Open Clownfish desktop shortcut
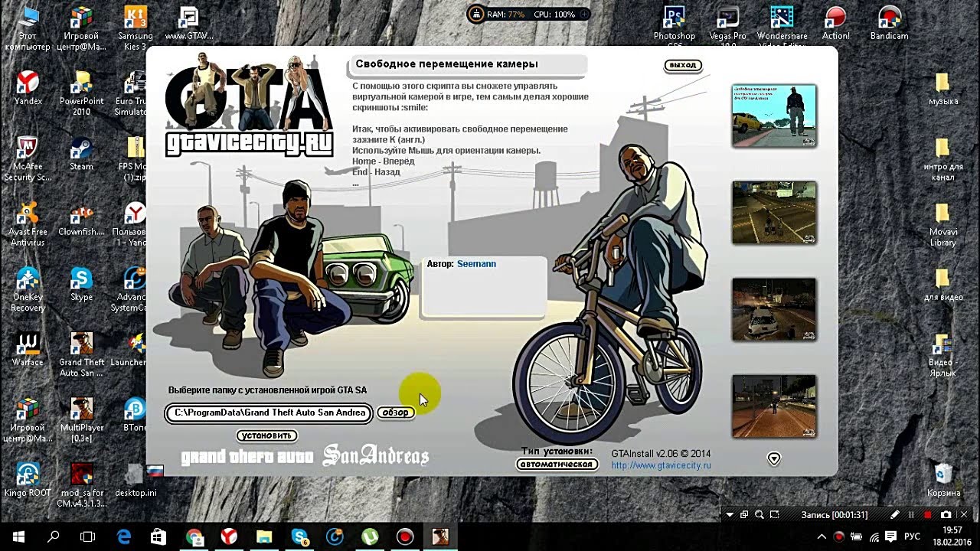 (x=81, y=219)
